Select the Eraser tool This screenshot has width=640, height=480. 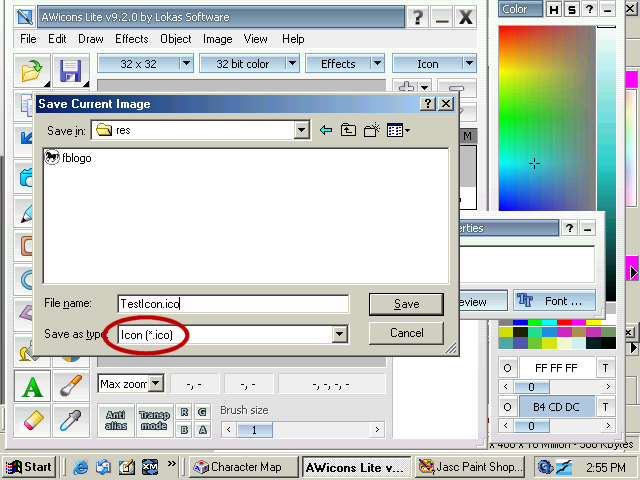click(x=32, y=420)
